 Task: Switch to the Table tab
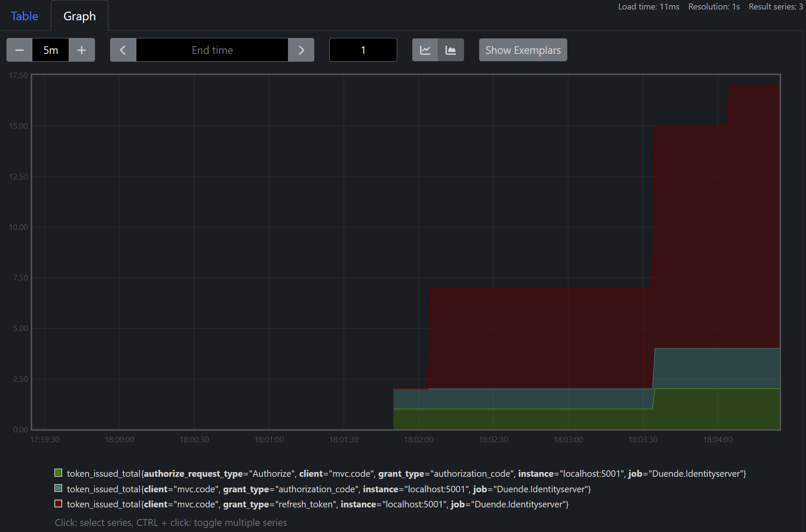(x=25, y=16)
